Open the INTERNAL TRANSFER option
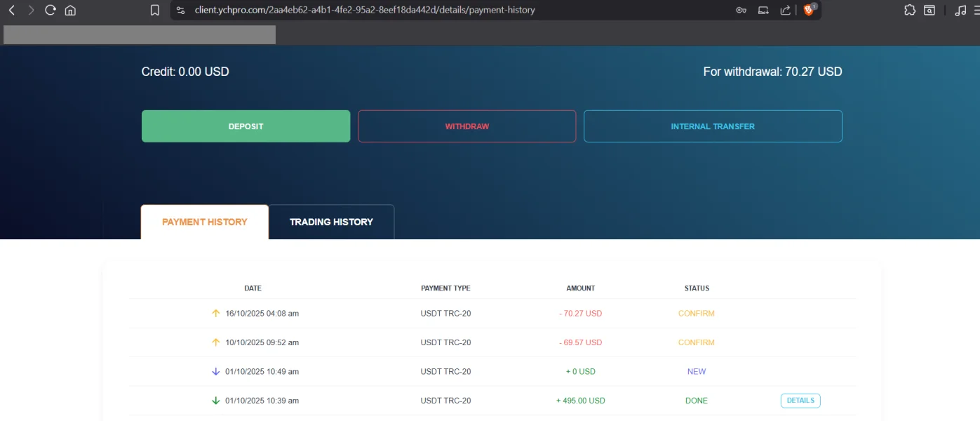This screenshot has height=421, width=980. point(713,126)
